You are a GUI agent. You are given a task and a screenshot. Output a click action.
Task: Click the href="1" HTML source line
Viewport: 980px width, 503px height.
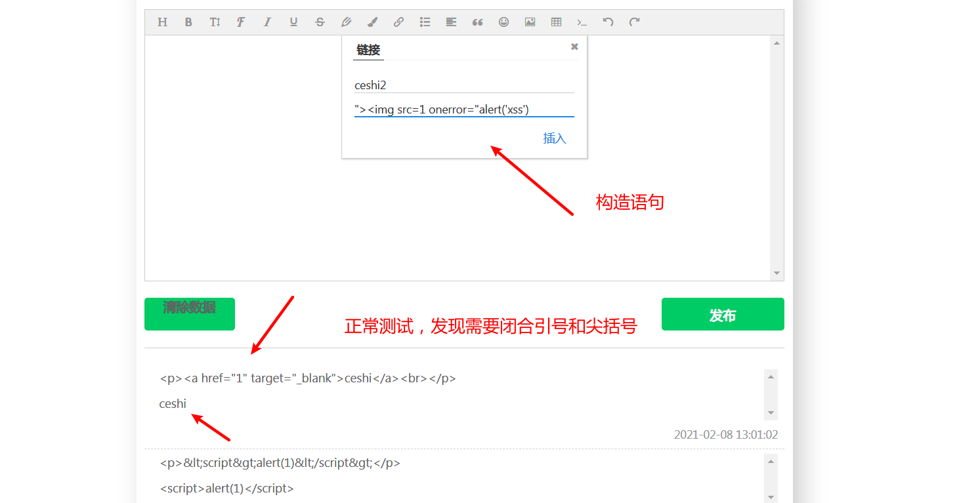(308, 378)
